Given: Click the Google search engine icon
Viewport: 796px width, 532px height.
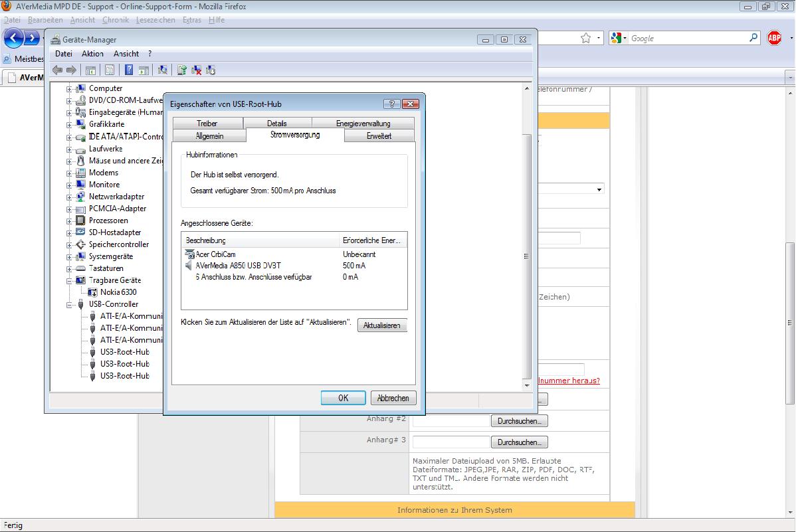Looking at the screenshot, I should point(617,38).
